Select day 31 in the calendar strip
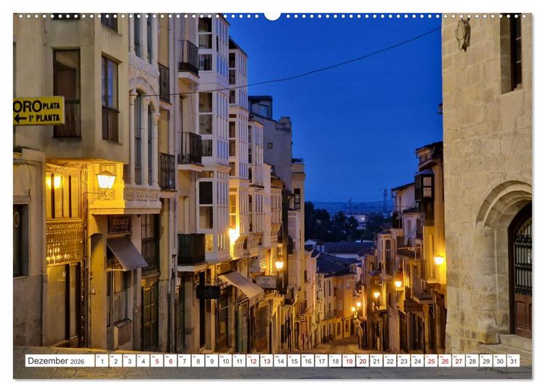Image resolution: width=545 pixels, height=392 pixels. click(x=514, y=361)
